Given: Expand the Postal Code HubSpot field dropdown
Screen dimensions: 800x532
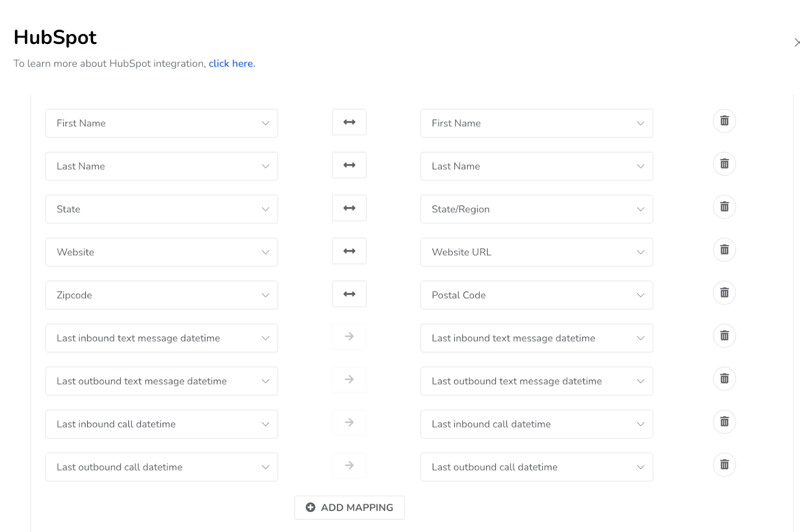Looking at the screenshot, I should coord(536,295).
